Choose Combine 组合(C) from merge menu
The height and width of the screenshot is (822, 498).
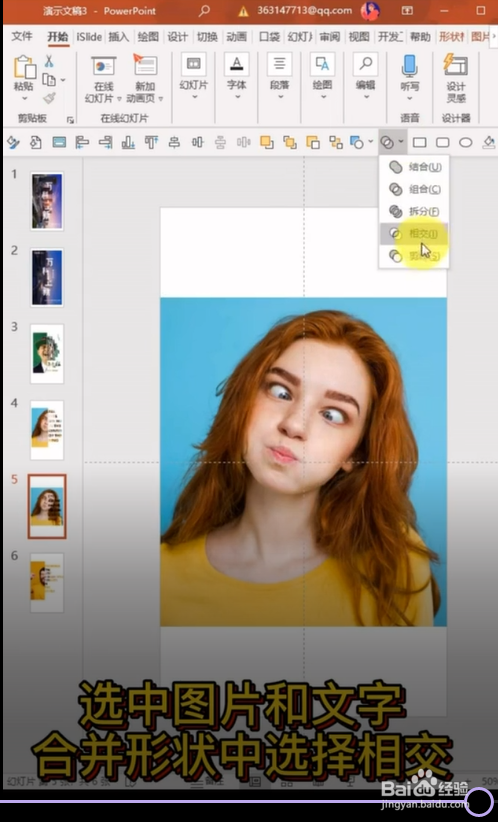414,189
